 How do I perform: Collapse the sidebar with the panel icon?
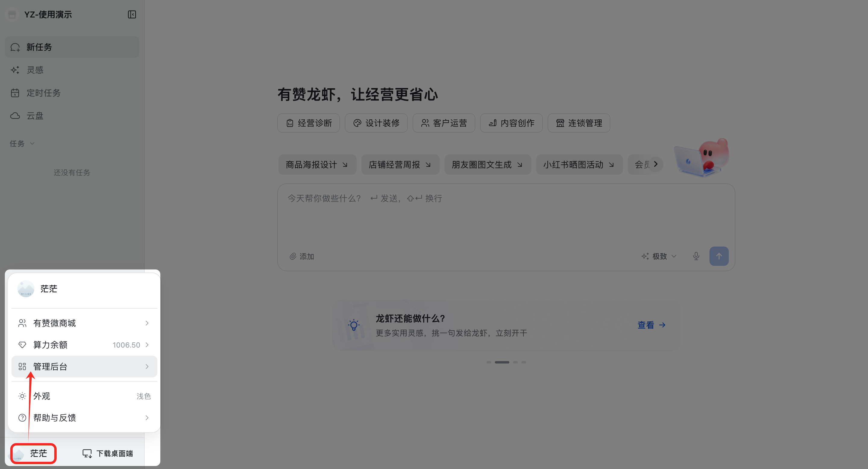(132, 14)
